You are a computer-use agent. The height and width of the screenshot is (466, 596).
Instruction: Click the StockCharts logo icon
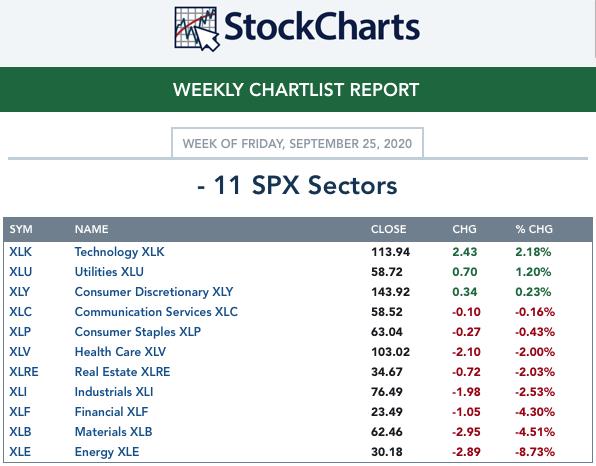(x=197, y=29)
